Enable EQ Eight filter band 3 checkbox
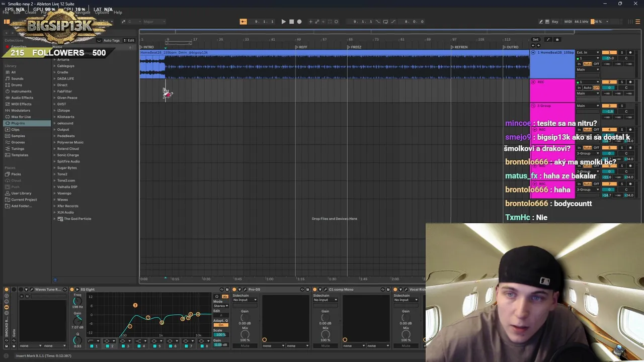Screen dimensions: 644x362 coord(122,346)
